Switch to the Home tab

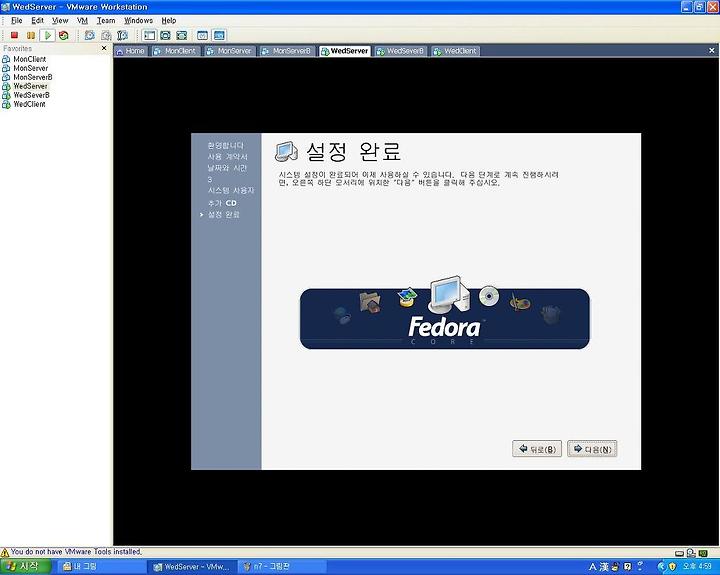coord(130,51)
